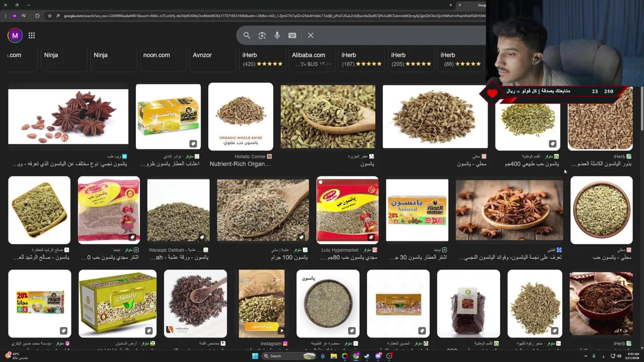Image resolution: width=644 pixels, height=362 pixels.
Task: Open the Windows Start menu
Action: tap(255, 356)
